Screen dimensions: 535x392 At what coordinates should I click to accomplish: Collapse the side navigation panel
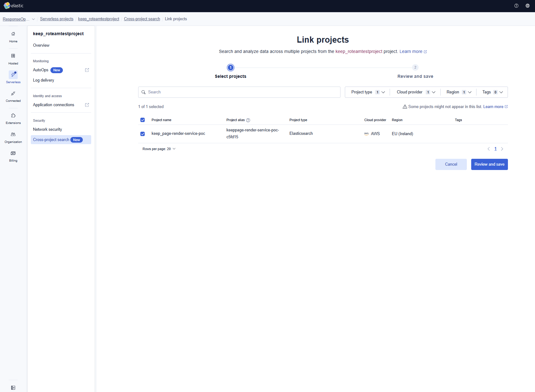click(x=13, y=388)
